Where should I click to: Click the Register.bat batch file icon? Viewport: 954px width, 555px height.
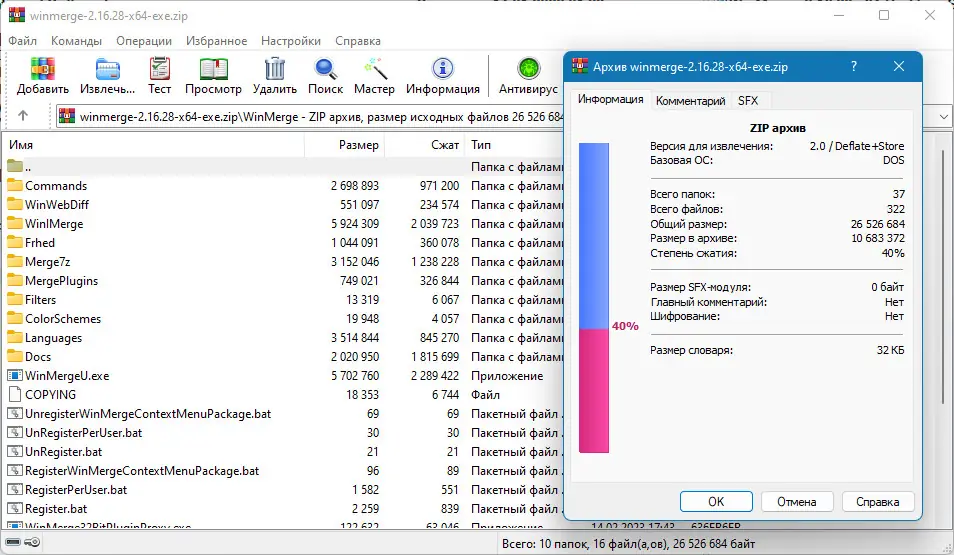(15, 508)
